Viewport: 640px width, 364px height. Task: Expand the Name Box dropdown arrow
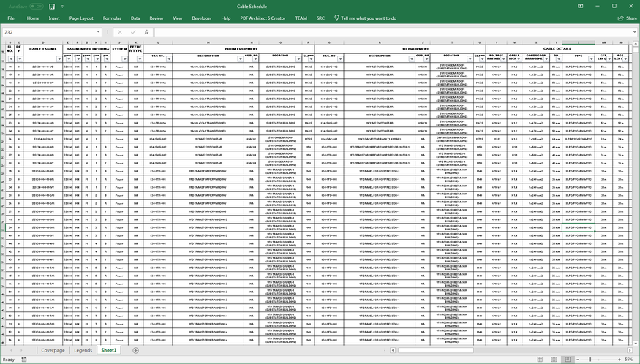(98, 32)
